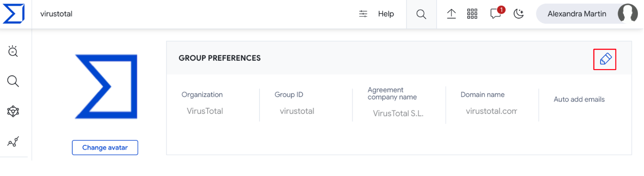The image size is (644, 176).
Task: Open the graph network icon in sidebar
Action: [13, 112]
